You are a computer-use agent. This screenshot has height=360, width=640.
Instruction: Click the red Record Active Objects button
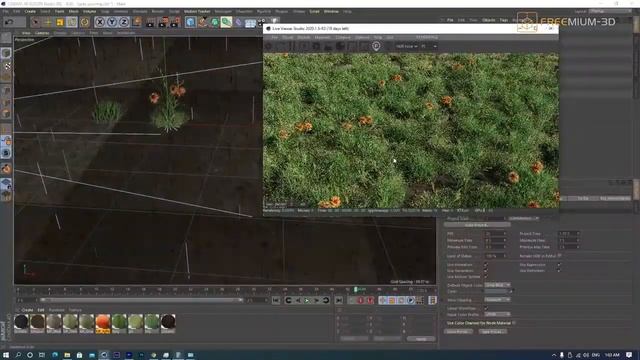360,300
